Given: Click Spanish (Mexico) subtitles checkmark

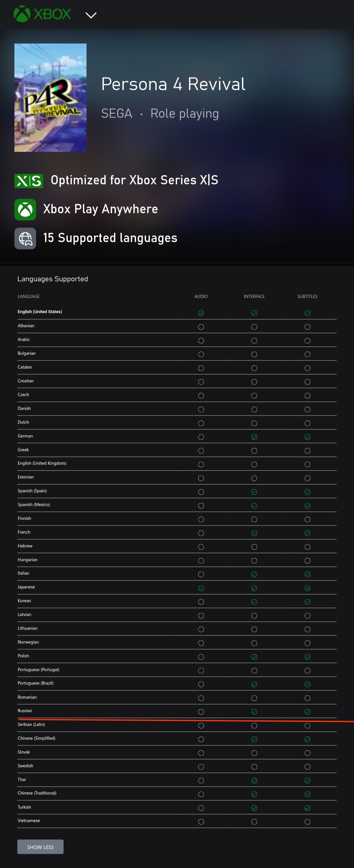Looking at the screenshot, I should point(307,506).
